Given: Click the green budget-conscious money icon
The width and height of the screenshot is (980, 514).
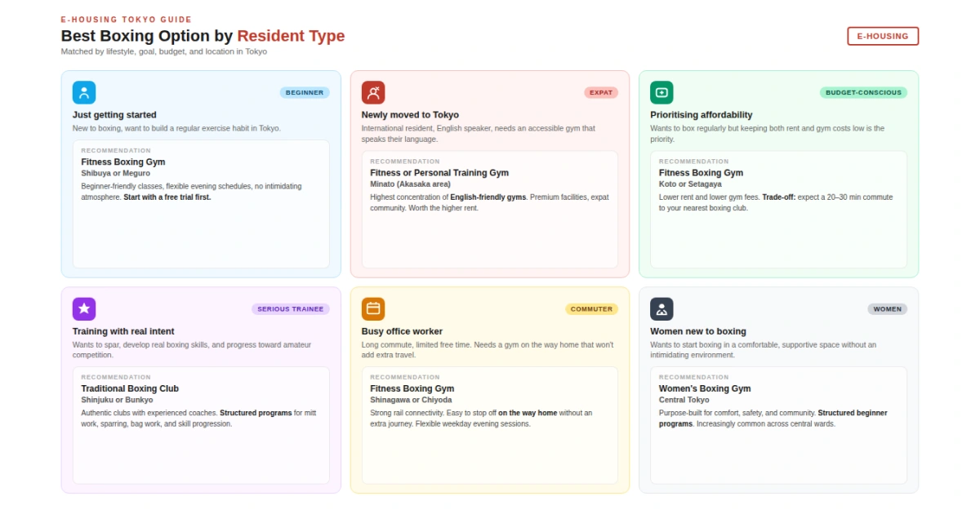Looking at the screenshot, I should click(661, 92).
